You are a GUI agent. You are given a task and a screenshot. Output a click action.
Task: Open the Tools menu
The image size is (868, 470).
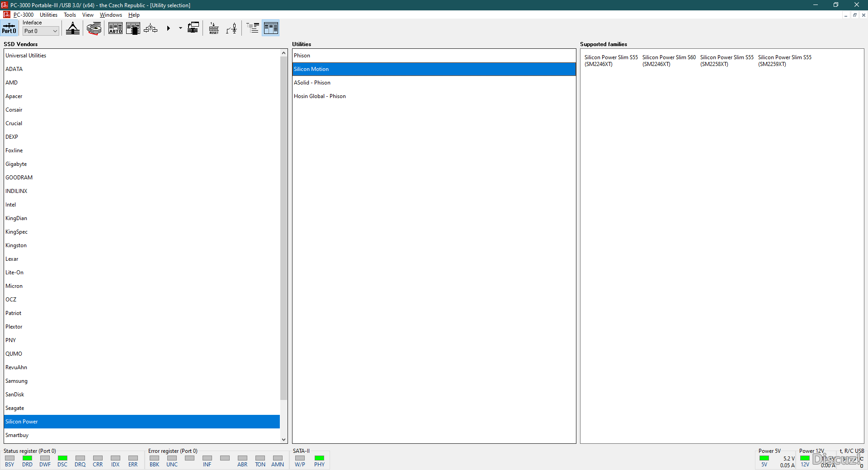(x=70, y=15)
